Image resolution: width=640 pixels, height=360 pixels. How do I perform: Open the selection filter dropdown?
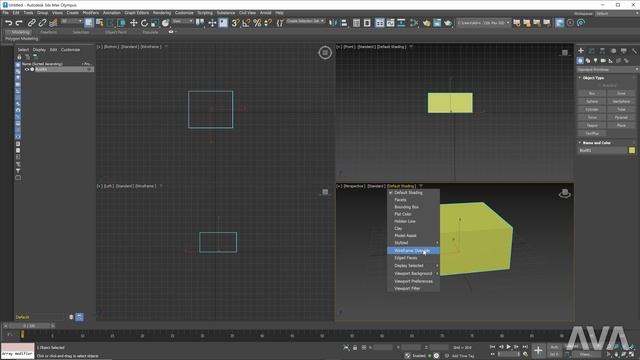[71, 21]
